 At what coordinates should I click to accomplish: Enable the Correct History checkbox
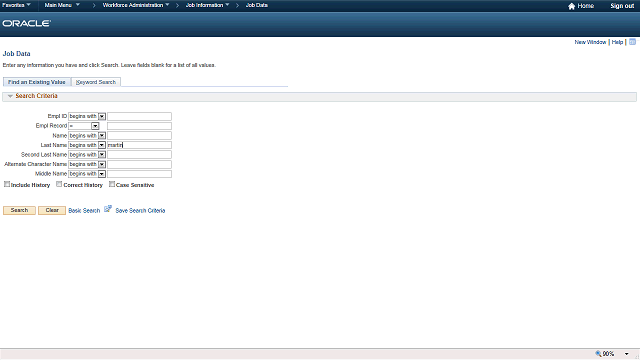(x=59, y=184)
